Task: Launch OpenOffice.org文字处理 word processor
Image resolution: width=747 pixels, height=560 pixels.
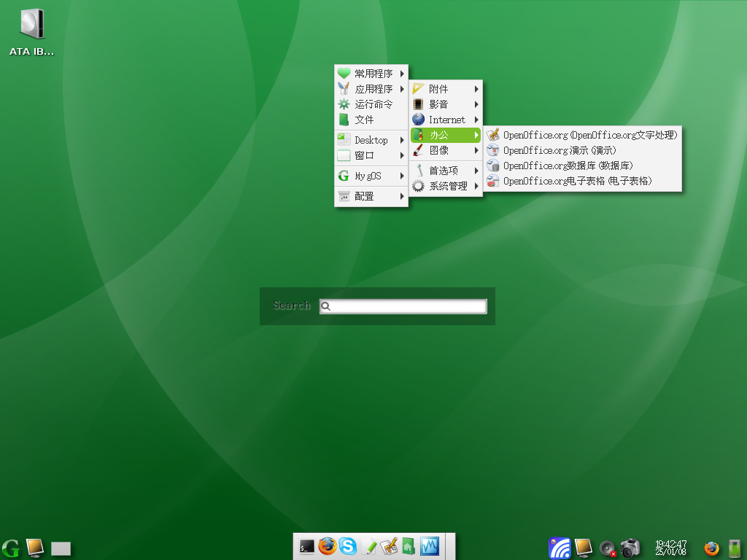Action: [x=582, y=135]
